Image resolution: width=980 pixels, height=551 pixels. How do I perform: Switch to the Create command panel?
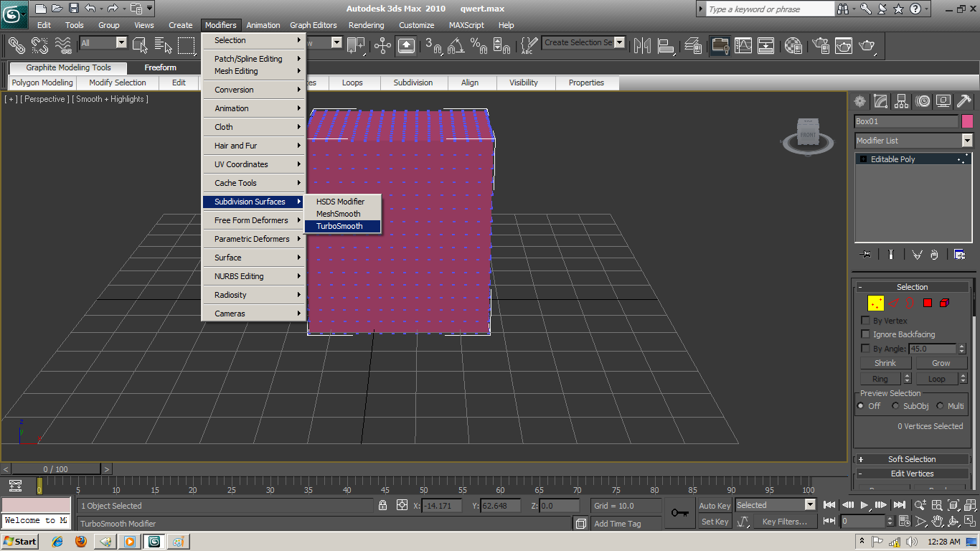pyautogui.click(x=859, y=101)
